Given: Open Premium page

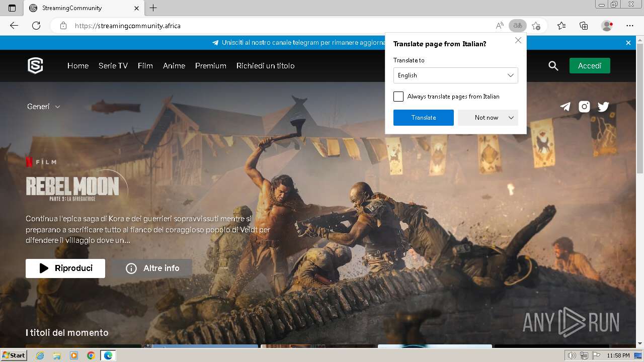Looking at the screenshot, I should pos(211,66).
